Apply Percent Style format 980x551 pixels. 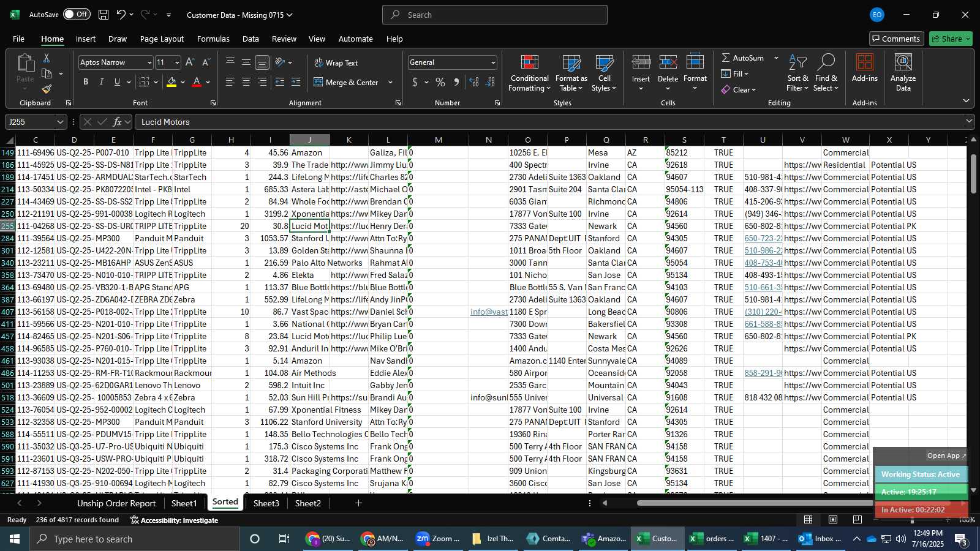[x=440, y=82]
